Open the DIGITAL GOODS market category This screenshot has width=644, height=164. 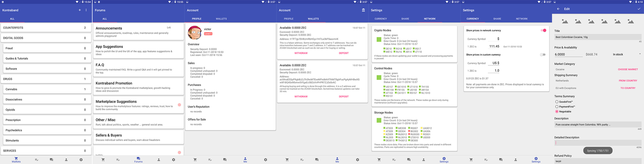point(46,38)
